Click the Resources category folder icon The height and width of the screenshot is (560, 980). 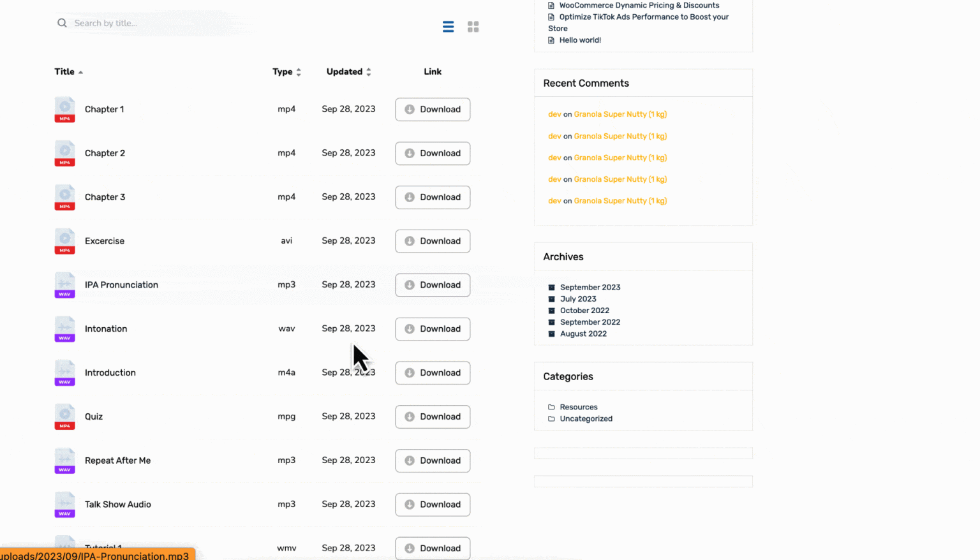(x=551, y=407)
